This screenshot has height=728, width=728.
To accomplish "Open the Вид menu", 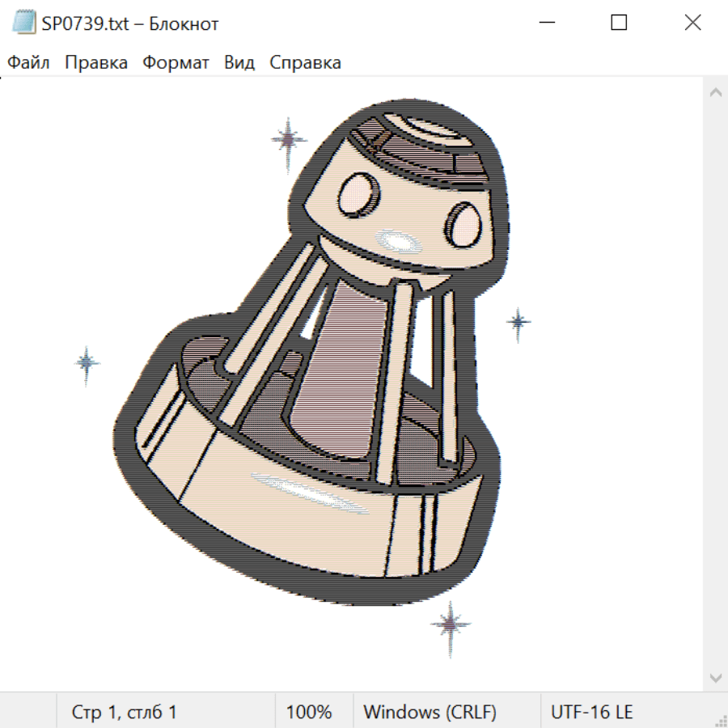I will pyautogui.click(x=239, y=63).
